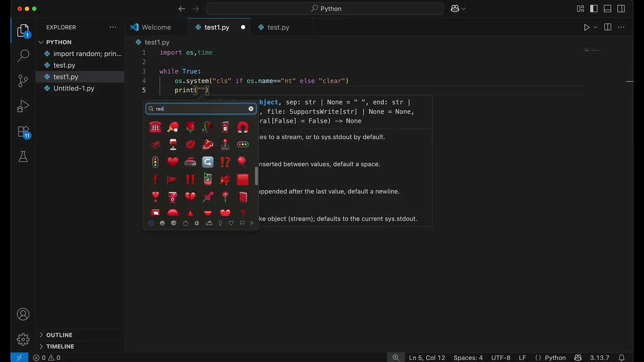The height and width of the screenshot is (362, 644).
Task: Open Customize Layout button
Action: click(581, 9)
